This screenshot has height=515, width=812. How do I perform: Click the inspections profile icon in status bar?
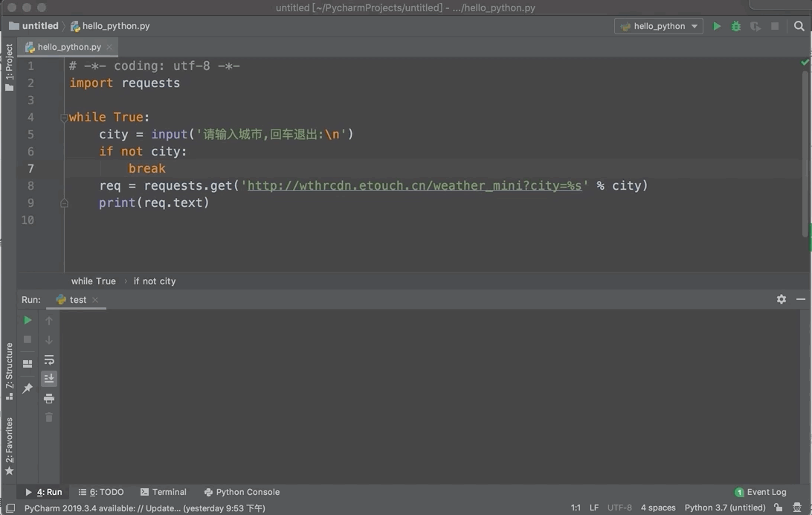coord(797,508)
